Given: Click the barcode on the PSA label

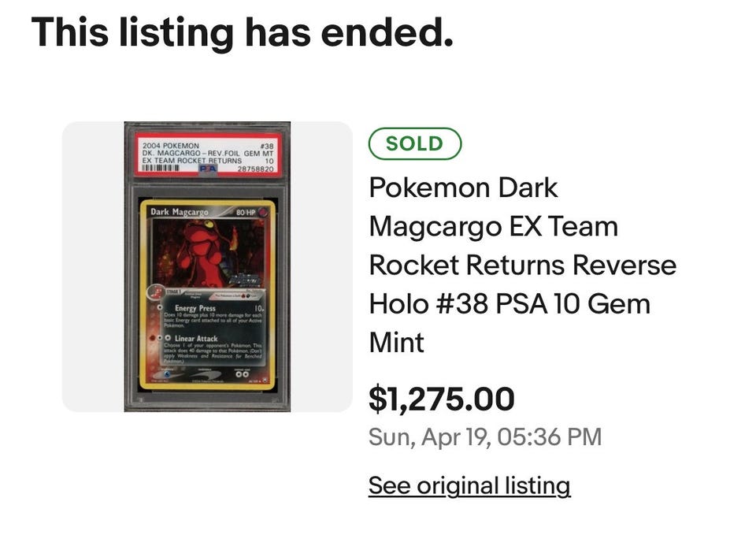Looking at the screenshot, I should tap(167, 169).
